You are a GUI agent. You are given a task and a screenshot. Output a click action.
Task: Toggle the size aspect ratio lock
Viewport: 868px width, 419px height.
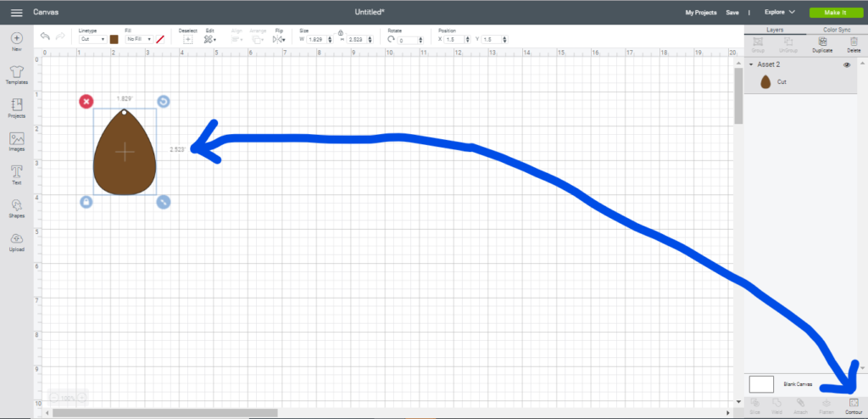point(341,33)
